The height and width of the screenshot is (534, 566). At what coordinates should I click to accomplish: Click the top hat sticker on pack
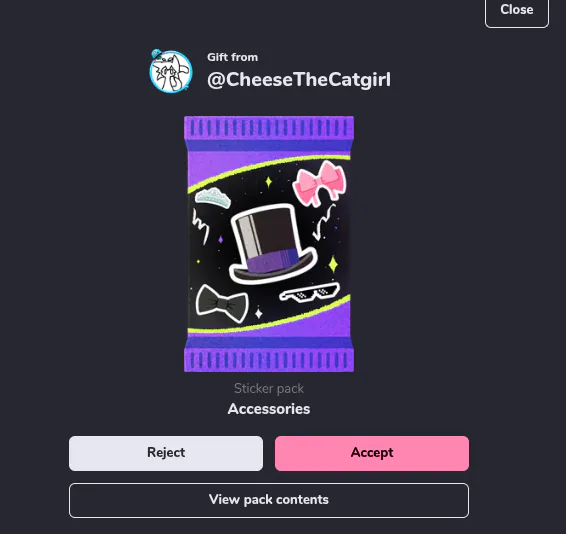point(273,244)
